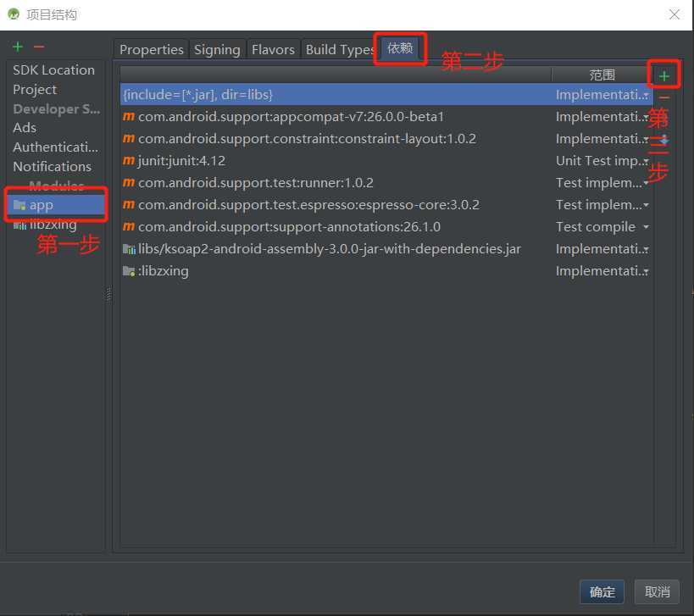Select Ads in the sidebar

(25, 127)
